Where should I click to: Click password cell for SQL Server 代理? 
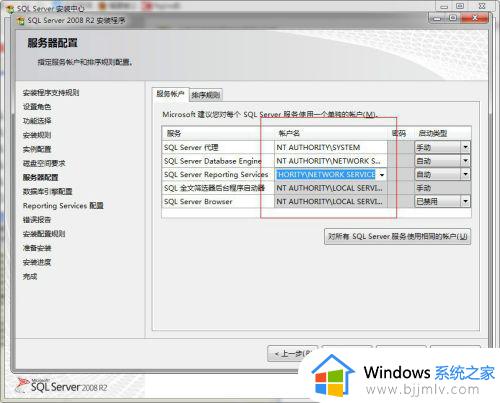(x=401, y=147)
